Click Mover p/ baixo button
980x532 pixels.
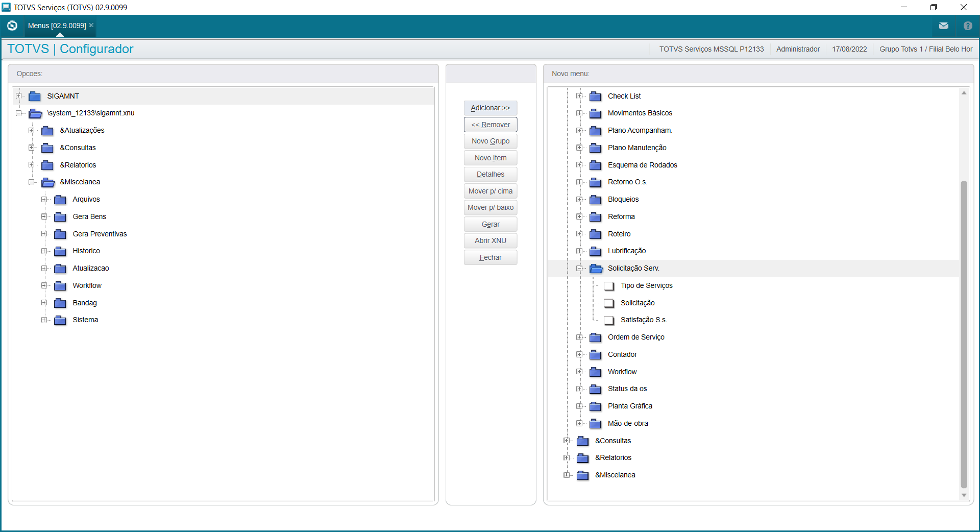[x=491, y=207]
